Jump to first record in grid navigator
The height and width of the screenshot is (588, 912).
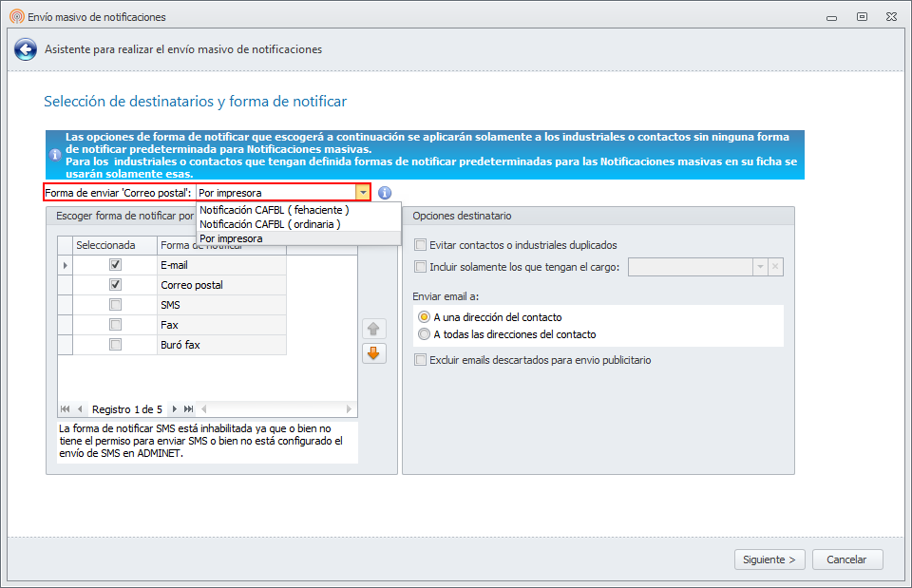pos(65,409)
